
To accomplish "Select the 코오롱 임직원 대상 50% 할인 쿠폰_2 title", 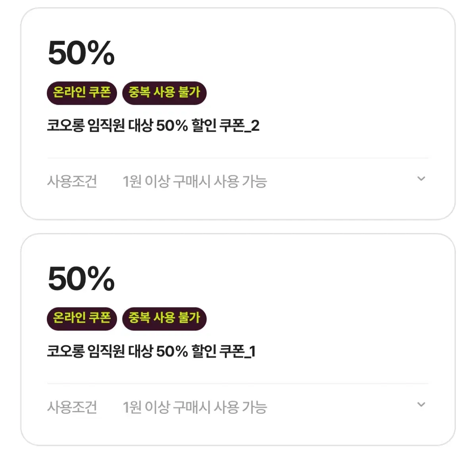I will pos(153,126).
